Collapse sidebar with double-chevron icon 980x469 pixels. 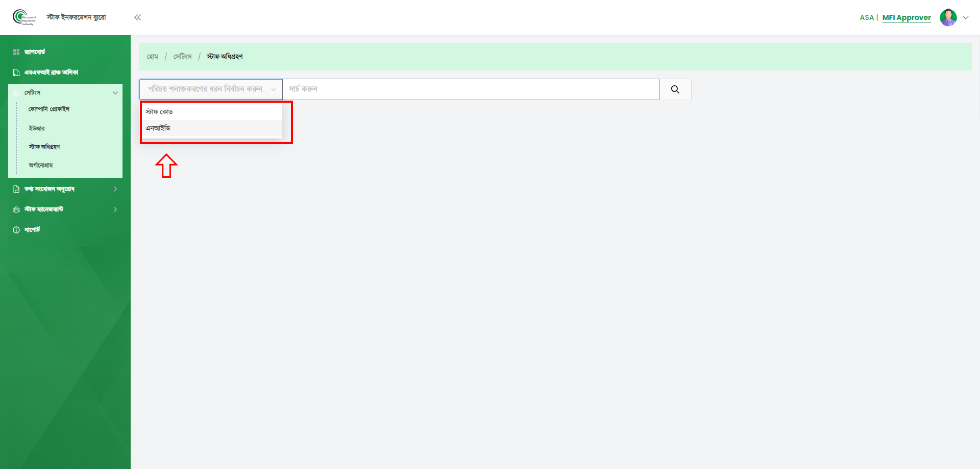137,17
